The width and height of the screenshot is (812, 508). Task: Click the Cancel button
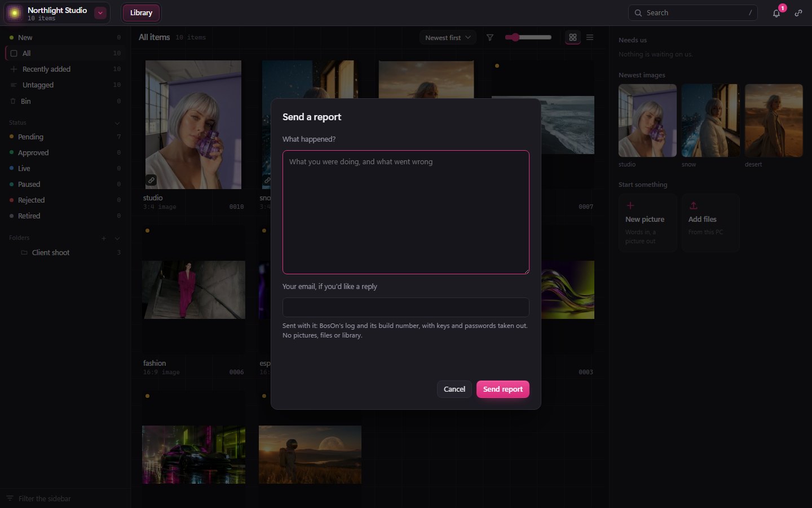point(454,389)
